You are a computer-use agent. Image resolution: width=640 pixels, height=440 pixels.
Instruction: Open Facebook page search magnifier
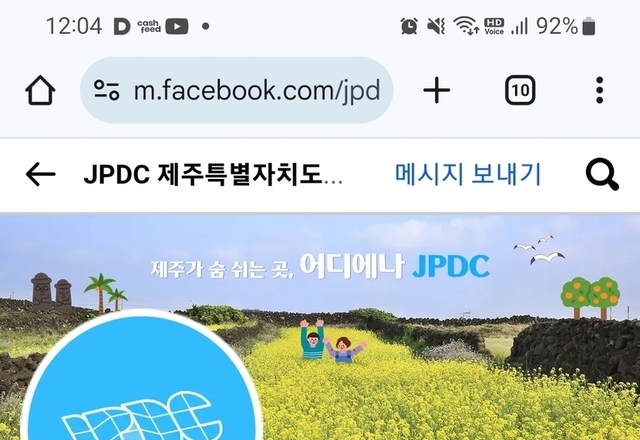(602, 175)
